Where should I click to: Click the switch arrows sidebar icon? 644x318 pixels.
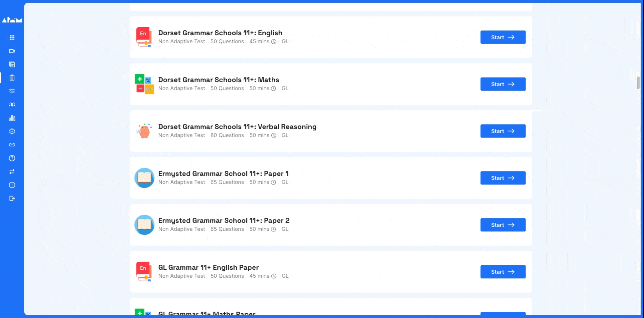click(x=12, y=172)
